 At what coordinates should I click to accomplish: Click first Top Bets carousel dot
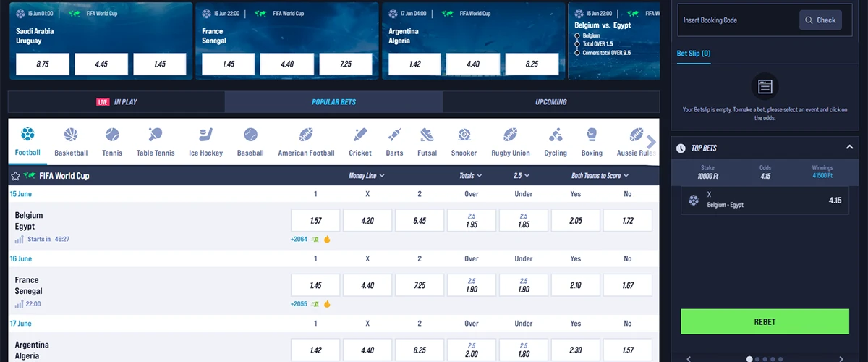(x=749, y=358)
